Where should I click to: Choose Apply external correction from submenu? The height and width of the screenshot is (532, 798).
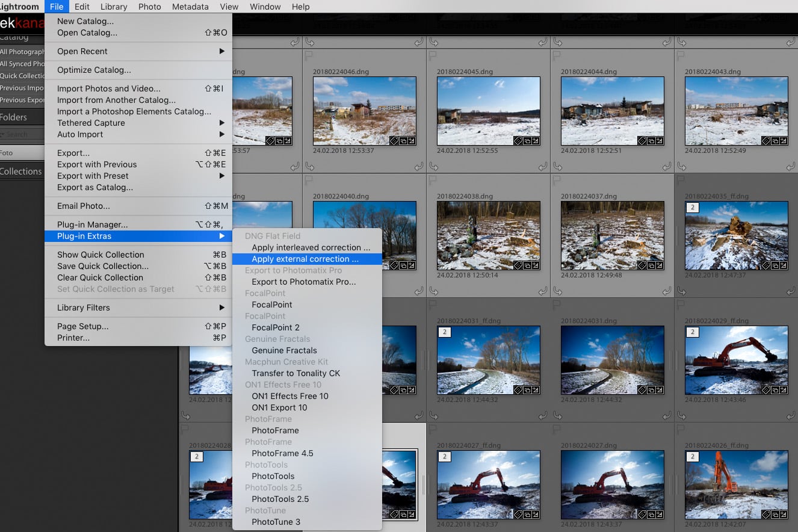click(305, 259)
